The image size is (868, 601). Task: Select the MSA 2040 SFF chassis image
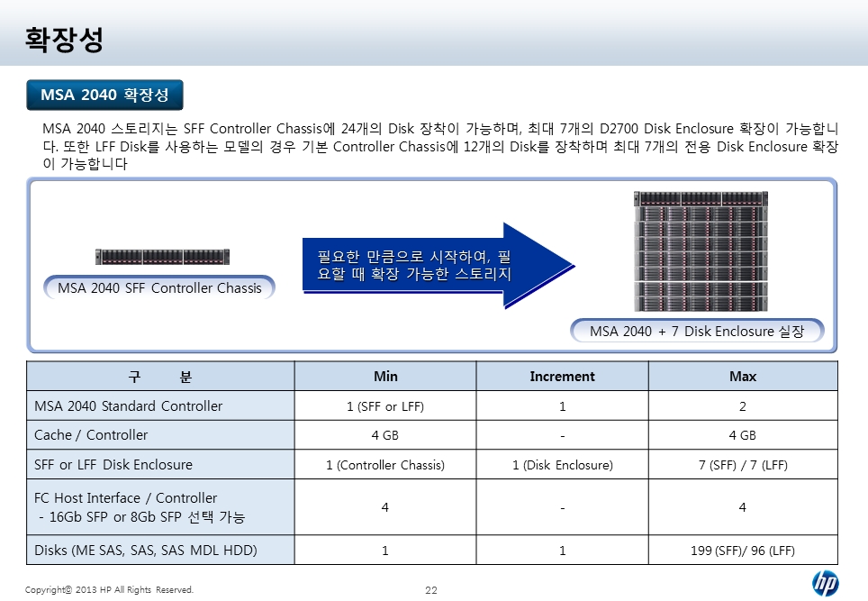point(162,257)
